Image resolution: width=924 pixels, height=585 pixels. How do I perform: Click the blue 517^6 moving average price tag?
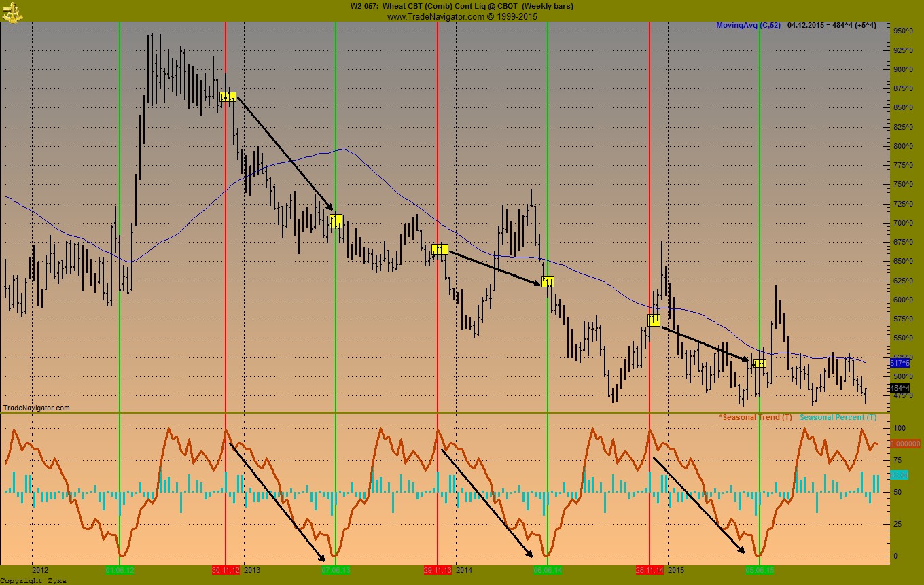[x=899, y=364]
